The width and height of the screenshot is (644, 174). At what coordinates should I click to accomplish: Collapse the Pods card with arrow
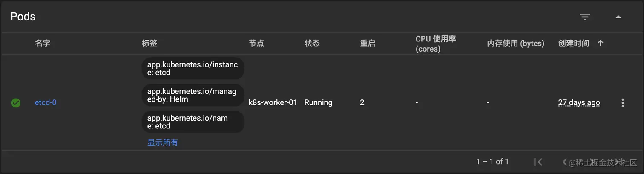point(618,17)
